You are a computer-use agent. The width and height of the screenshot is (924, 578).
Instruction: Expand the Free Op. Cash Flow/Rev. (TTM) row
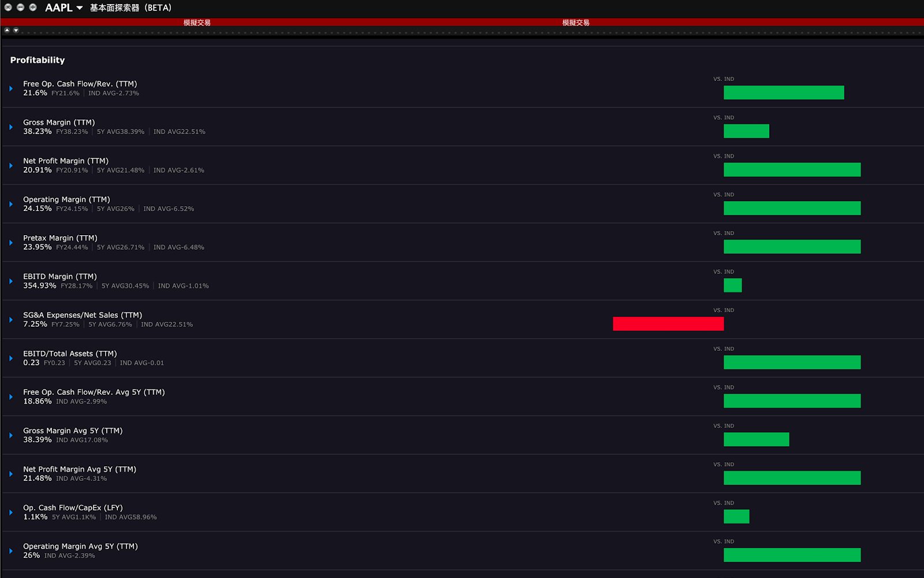(11, 88)
